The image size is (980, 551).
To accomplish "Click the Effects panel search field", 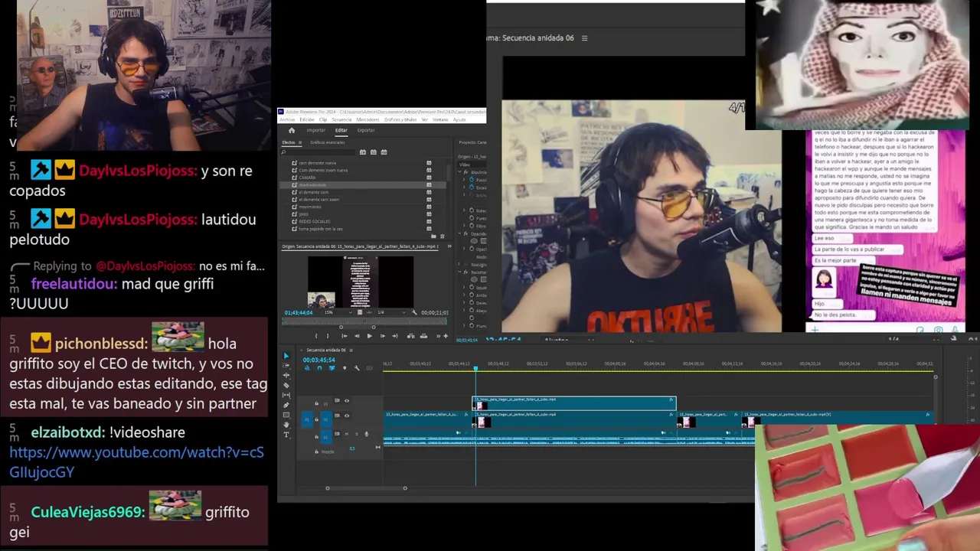I will tap(318, 152).
